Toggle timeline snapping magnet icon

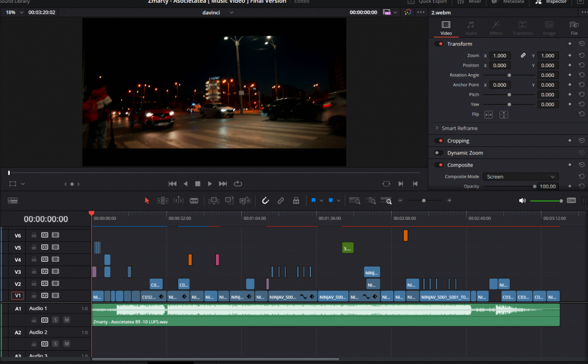click(265, 200)
